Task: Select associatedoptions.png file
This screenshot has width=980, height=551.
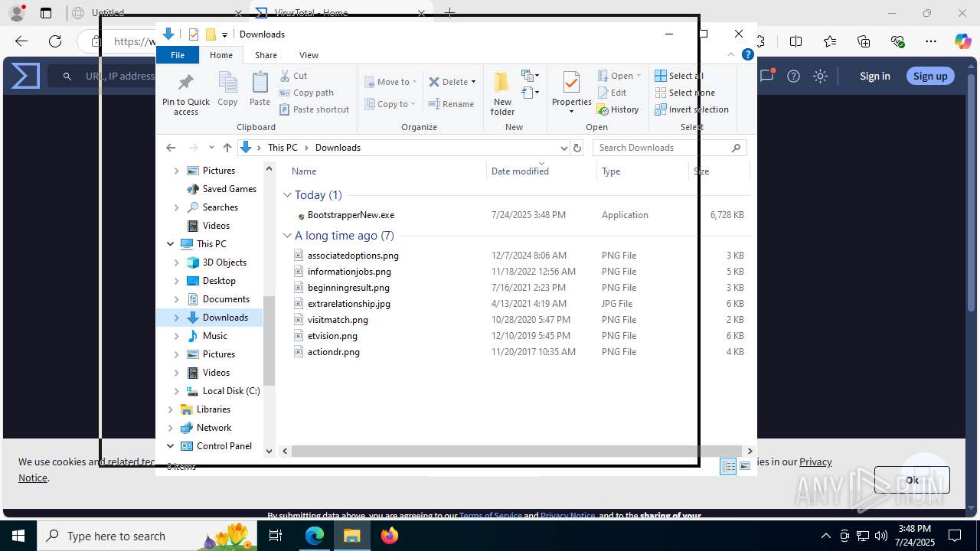Action: 353,256
